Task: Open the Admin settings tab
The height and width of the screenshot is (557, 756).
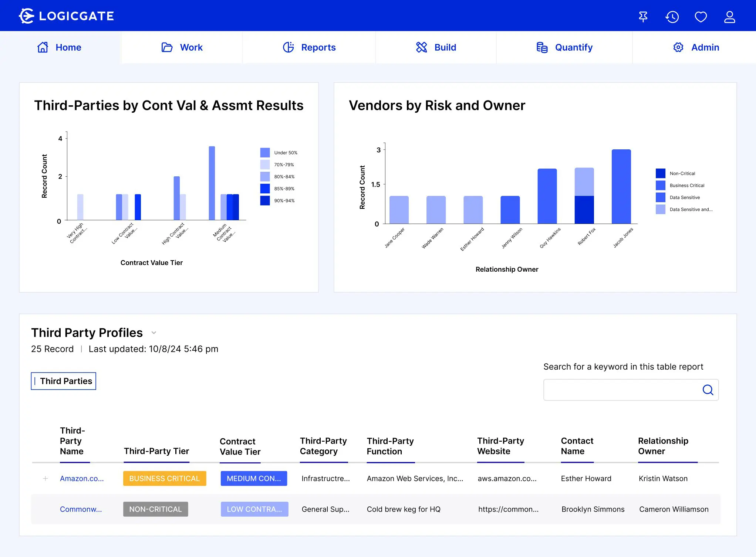Action: (x=696, y=47)
